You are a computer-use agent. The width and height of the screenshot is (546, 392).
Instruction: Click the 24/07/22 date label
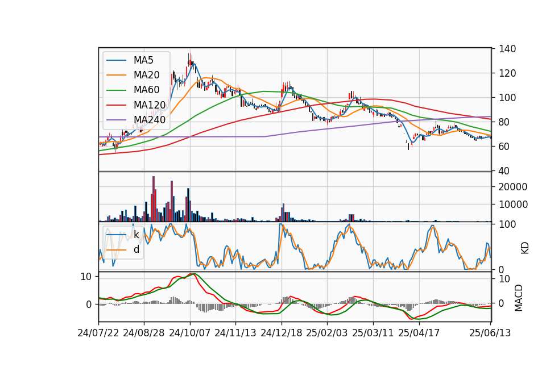pos(98,333)
